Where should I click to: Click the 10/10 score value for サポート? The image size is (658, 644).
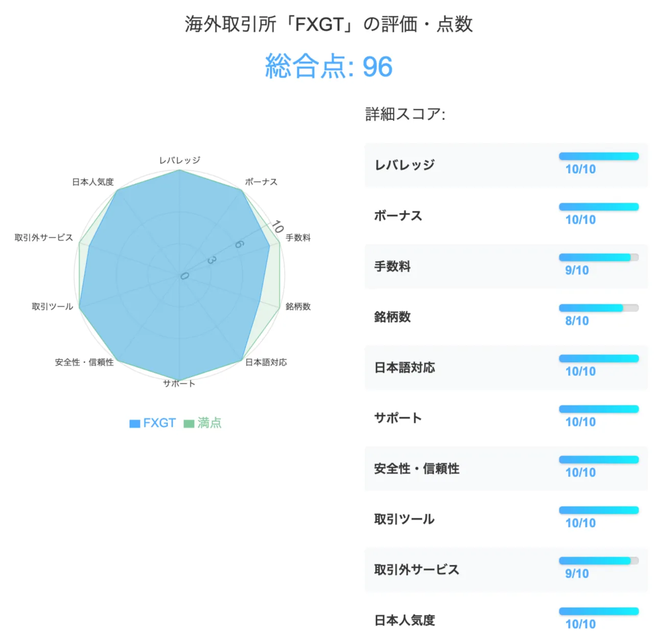point(580,422)
